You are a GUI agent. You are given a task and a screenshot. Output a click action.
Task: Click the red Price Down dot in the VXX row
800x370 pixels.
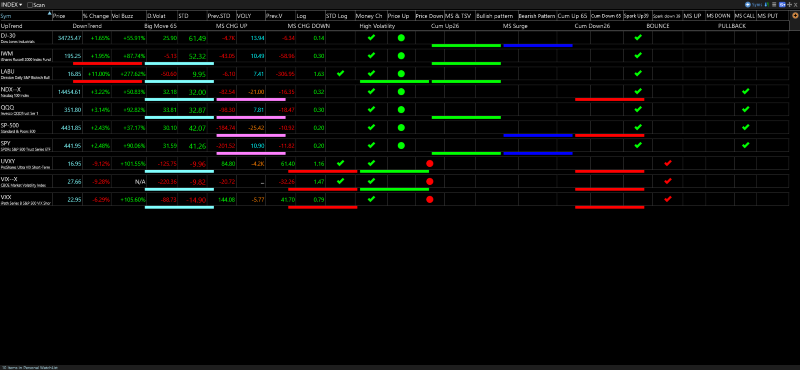click(x=430, y=200)
